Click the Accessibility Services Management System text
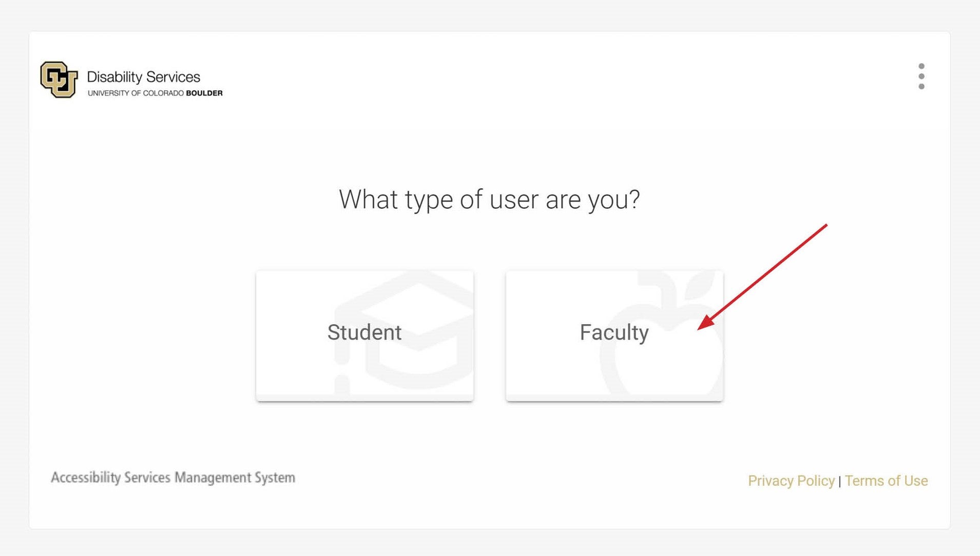The image size is (980, 556). [x=173, y=478]
